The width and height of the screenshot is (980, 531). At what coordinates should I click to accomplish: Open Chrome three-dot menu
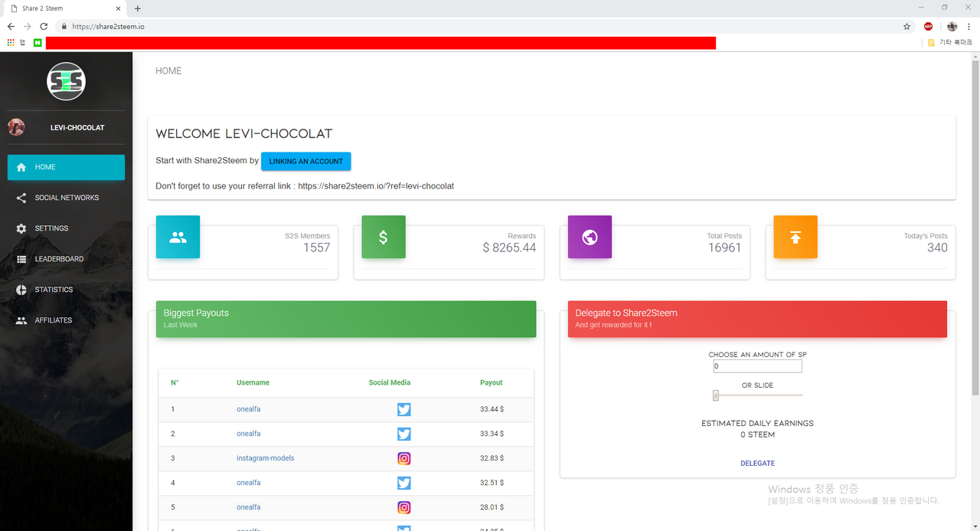(969, 26)
